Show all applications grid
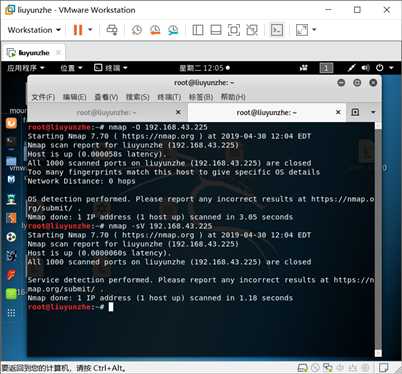Viewport: 402px width, 374px height. click(x=11, y=313)
